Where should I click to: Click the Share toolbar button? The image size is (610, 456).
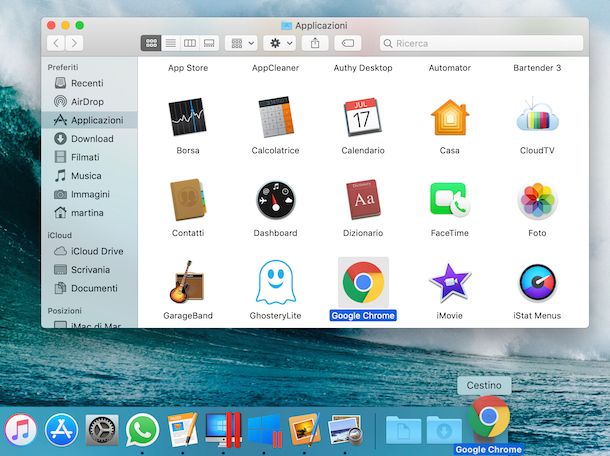point(315,43)
